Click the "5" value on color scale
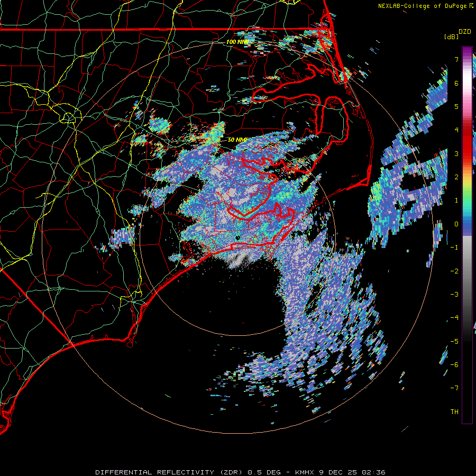 pyautogui.click(x=456, y=106)
